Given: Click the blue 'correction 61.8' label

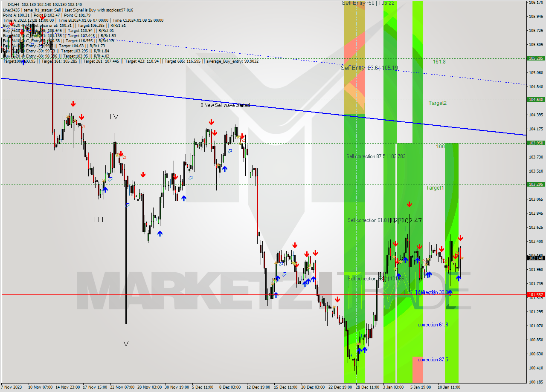Looking at the screenshot, I should (433, 325).
